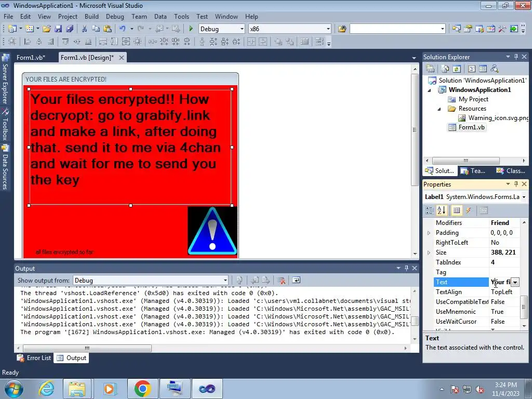This screenshot has width=532, height=399.
Task: Click the Cut scissors icon
Action: point(85,29)
